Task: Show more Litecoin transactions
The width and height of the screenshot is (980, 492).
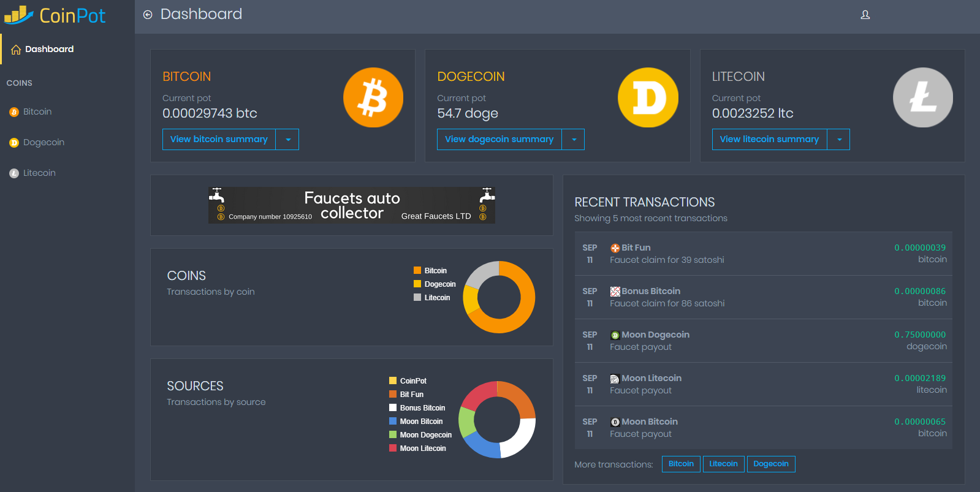Action: [723, 464]
